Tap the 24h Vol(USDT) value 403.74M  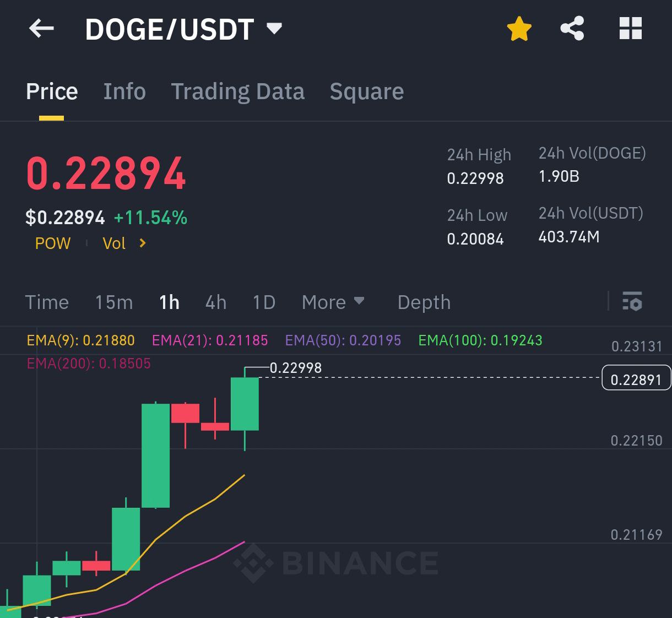pyautogui.click(x=569, y=237)
